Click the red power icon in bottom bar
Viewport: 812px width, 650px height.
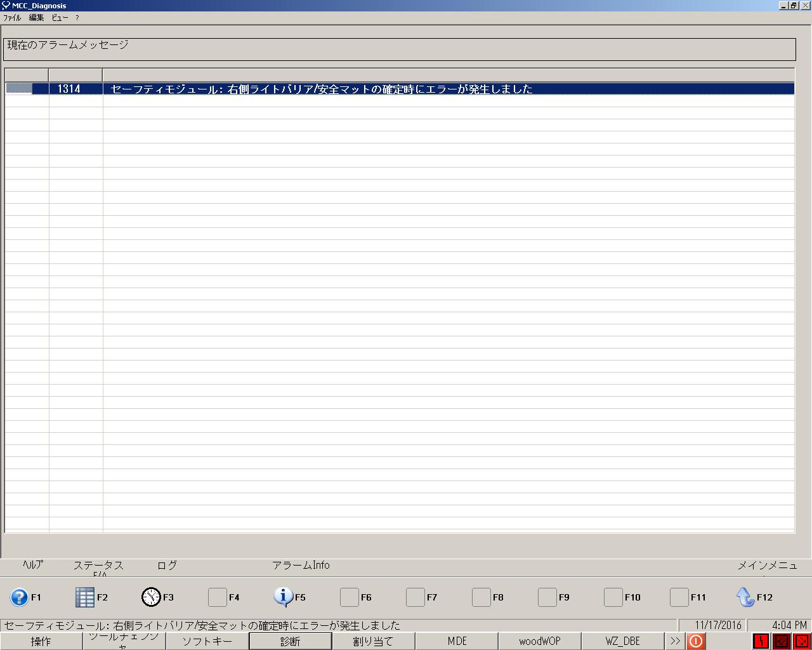pyautogui.click(x=696, y=641)
